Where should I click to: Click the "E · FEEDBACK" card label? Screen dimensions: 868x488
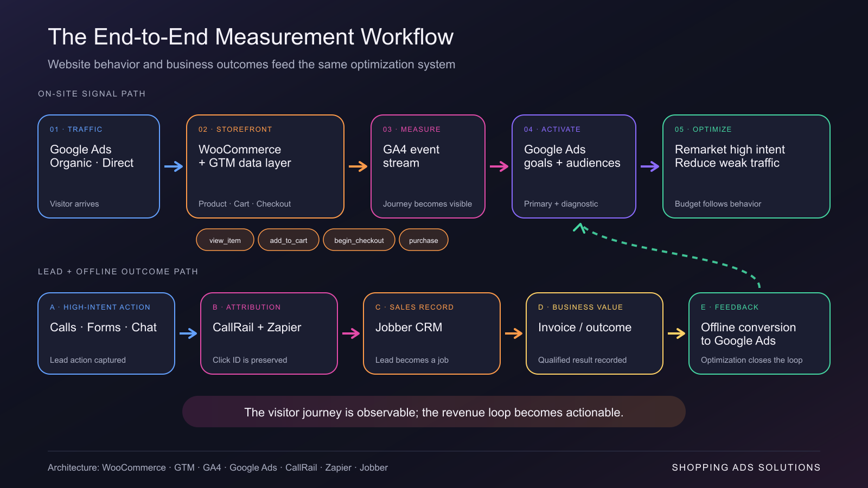730,307
